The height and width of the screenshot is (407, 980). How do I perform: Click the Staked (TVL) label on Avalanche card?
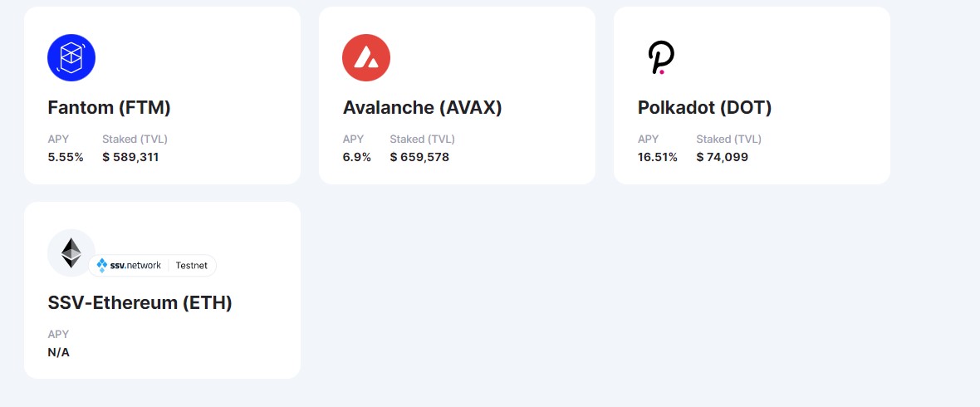tap(422, 139)
